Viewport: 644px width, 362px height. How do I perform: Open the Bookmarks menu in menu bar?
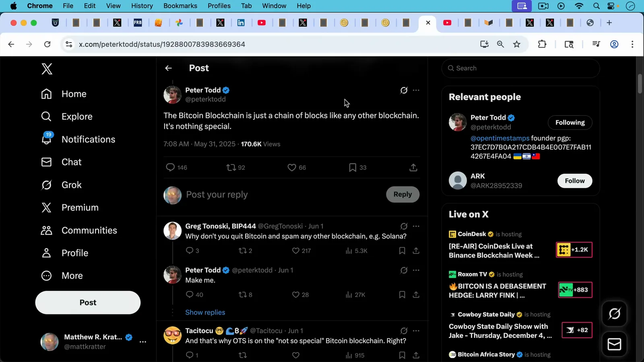180,6
